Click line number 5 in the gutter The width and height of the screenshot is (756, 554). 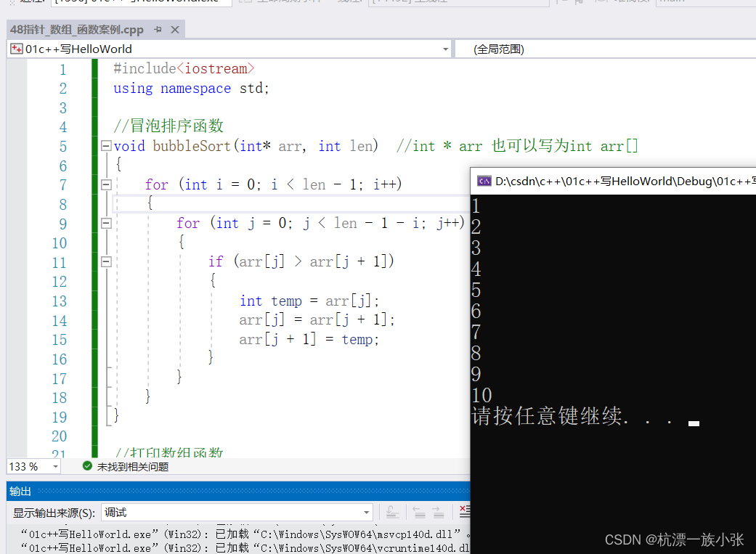point(62,147)
